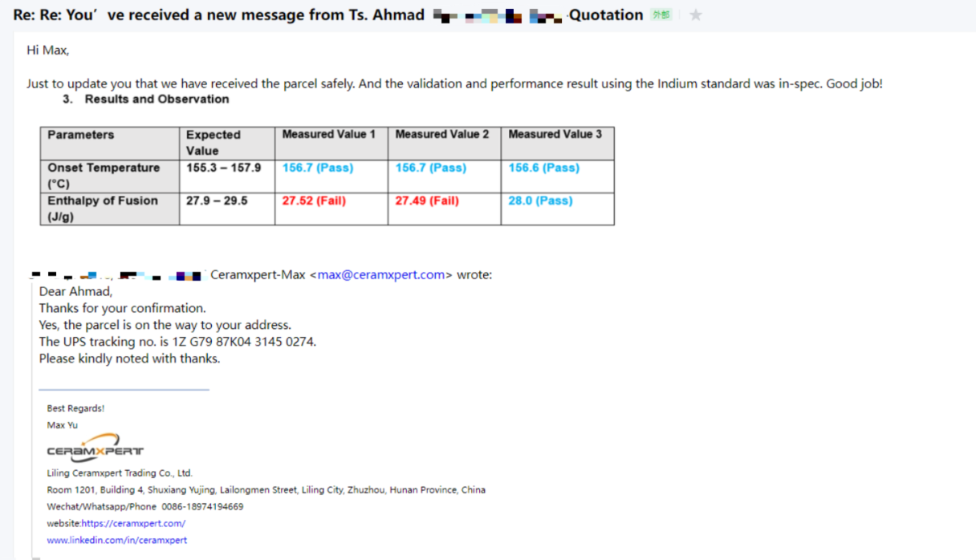This screenshot has width=976, height=560.
Task: Star this email with the star icon
Action: pos(695,15)
